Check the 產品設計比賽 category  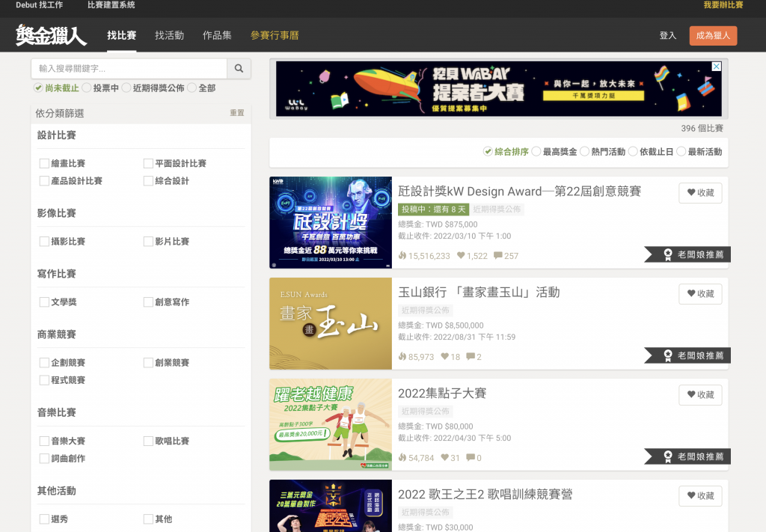44,181
